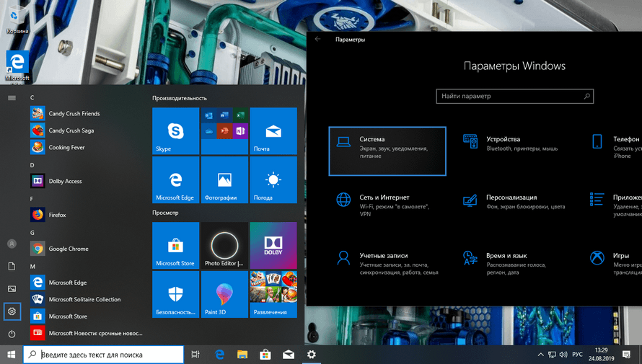Click the search magnifier in Settings
This screenshot has height=364, width=642.
pos(586,96)
